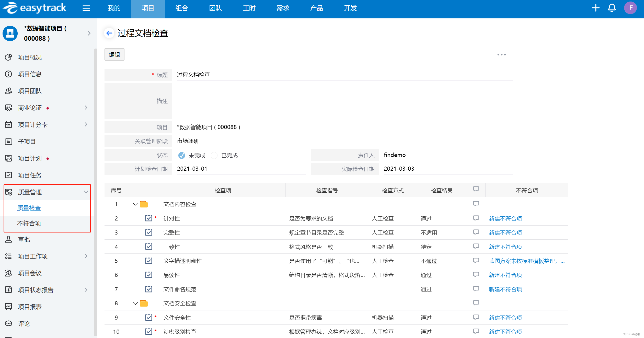Open the 蓝图方案未按标准模板整理 nonconformance link

[x=527, y=261]
